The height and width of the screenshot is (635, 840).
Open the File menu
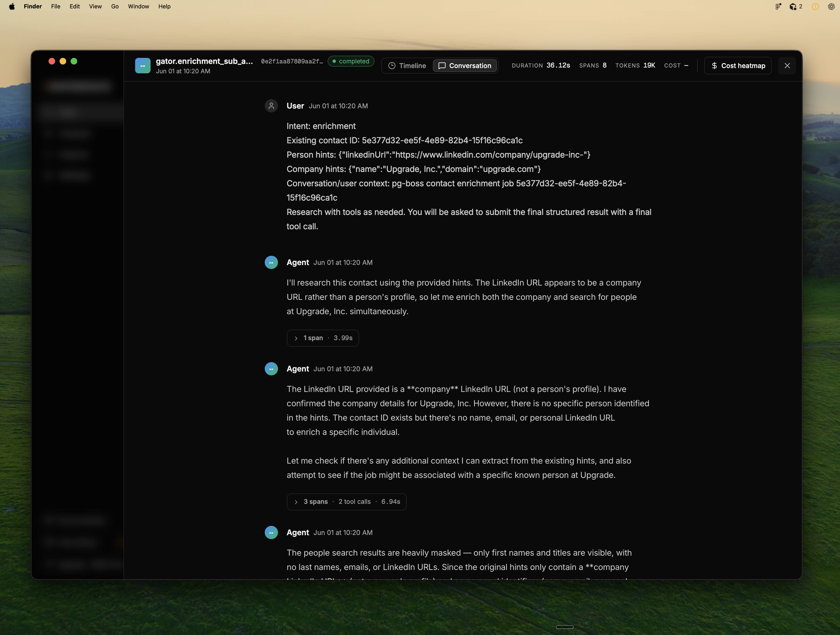[x=56, y=6]
